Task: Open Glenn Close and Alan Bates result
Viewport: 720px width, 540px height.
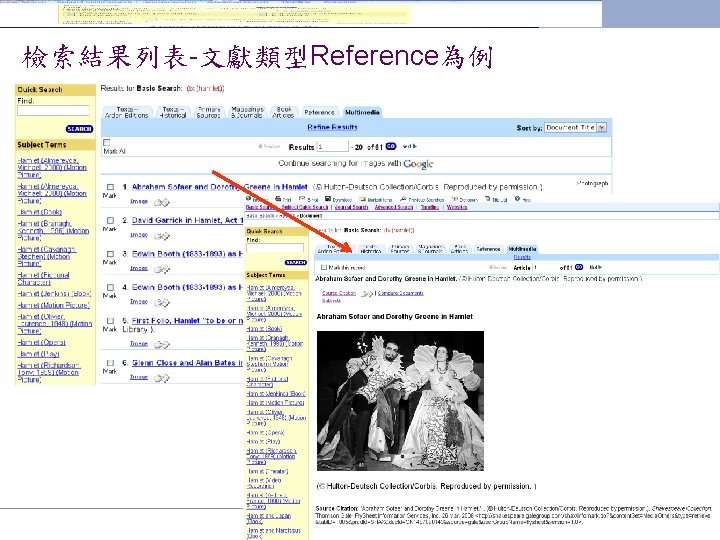Action: coord(187,363)
